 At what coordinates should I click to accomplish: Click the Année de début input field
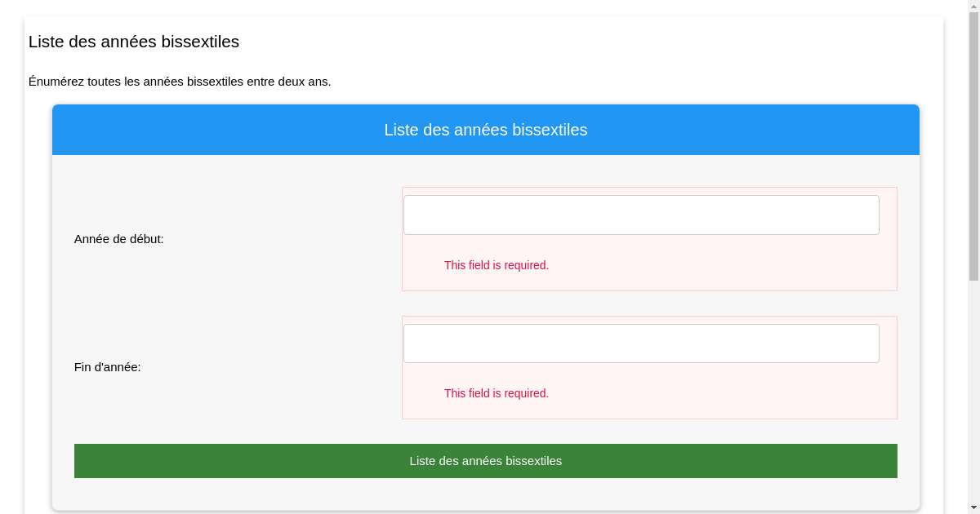(641, 215)
